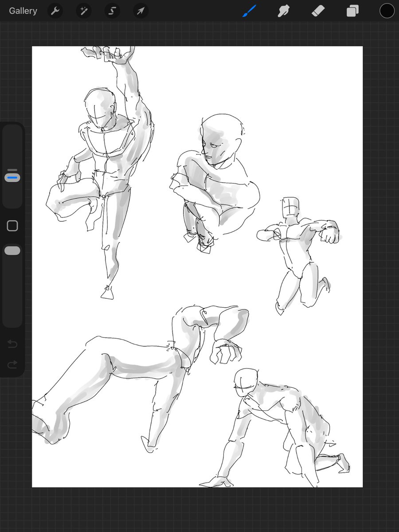Undo the last stroke with arrow
Viewport: 399px width, 532px height.
pyautogui.click(x=12, y=344)
